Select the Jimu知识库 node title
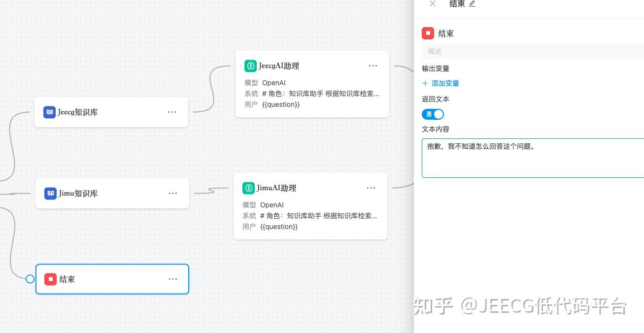This screenshot has height=333, width=644. click(x=78, y=193)
